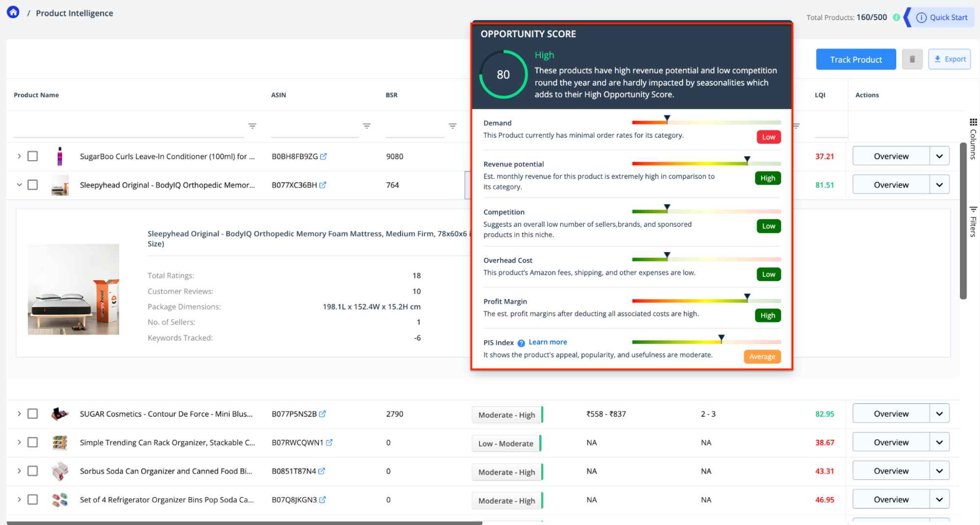Focus the BSR filter input

click(x=415, y=126)
